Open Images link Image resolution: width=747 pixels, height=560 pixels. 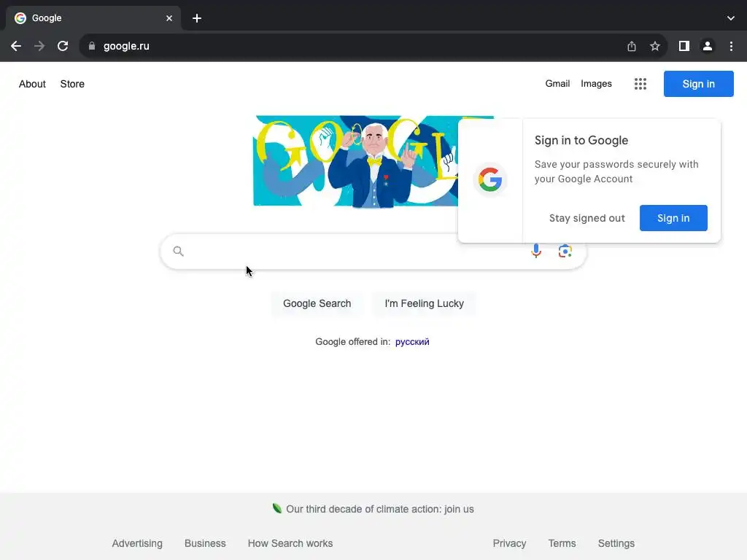(x=596, y=84)
